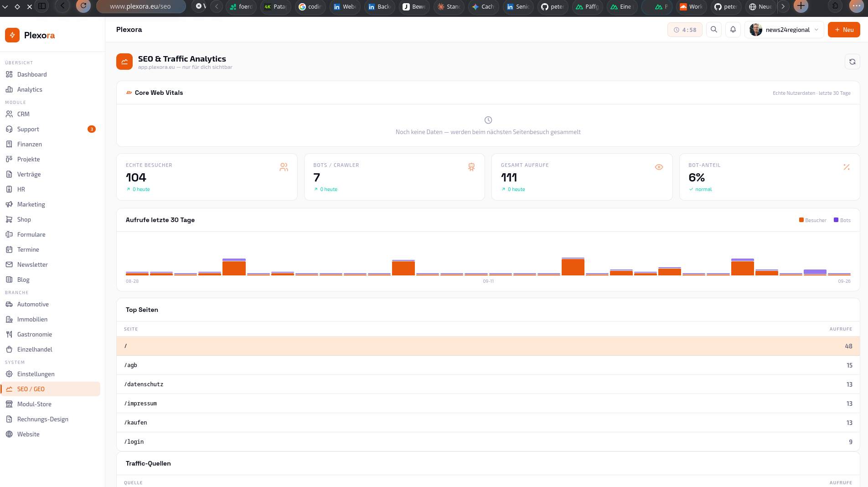Open the Marketing module
The image size is (868, 487).
pos(50,204)
